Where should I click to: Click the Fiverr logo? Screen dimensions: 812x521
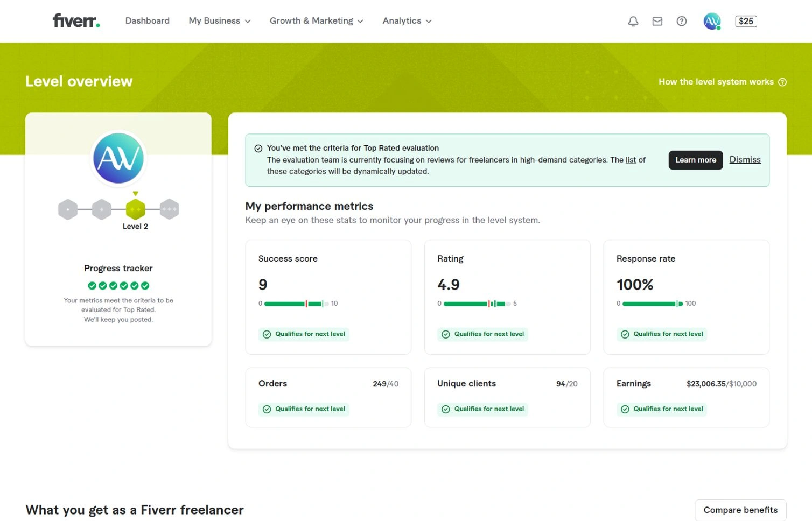point(76,20)
